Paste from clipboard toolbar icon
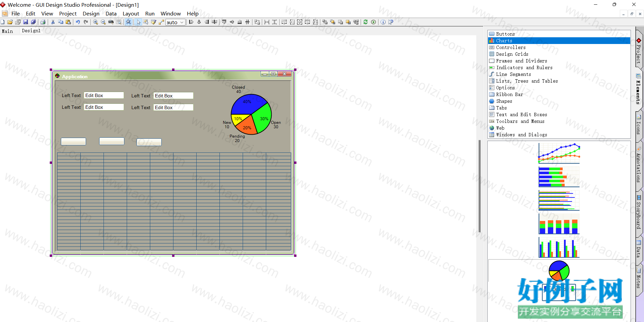Image resolution: width=644 pixels, height=322 pixels. point(68,22)
